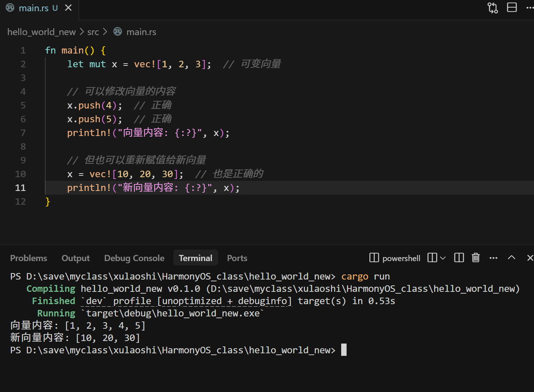Click 'x = vec![10, 20, 30];' line
The width and height of the screenshot is (534, 392).
click(x=125, y=174)
